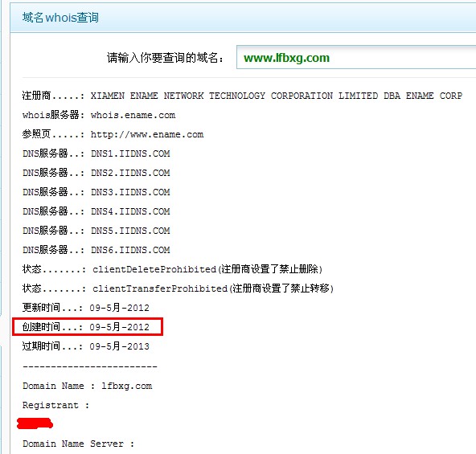Open the http://www.ename.com reference page
Screen dimensions: 476x454
147,134
